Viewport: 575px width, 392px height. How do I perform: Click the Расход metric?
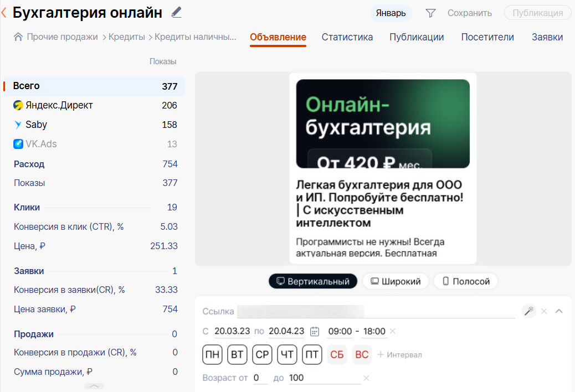pyautogui.click(x=29, y=164)
